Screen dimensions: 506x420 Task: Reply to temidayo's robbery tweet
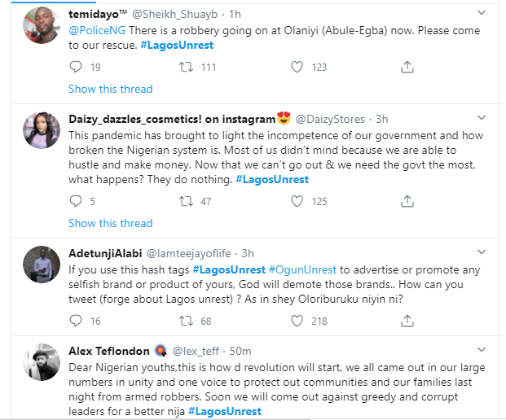(76, 68)
